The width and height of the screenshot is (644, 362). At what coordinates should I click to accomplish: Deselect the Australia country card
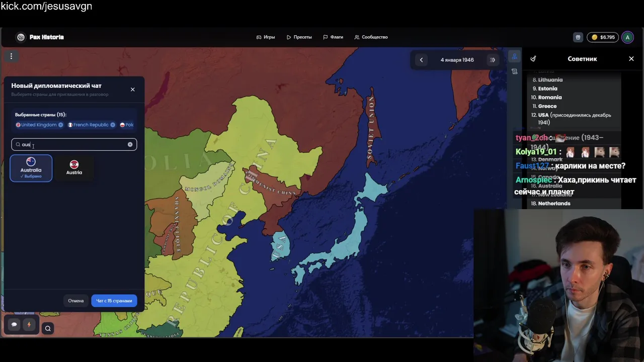pos(31,168)
